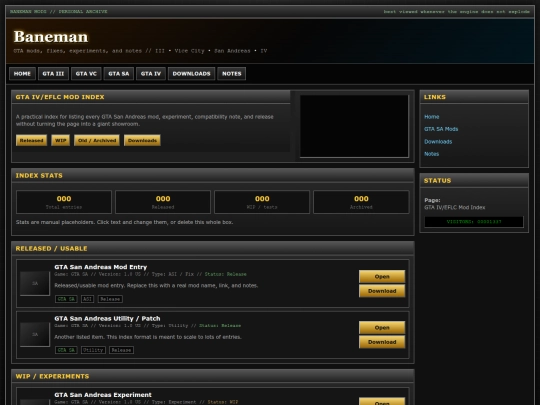Click the SA thumbnail of Utility / Patch

tap(35, 334)
